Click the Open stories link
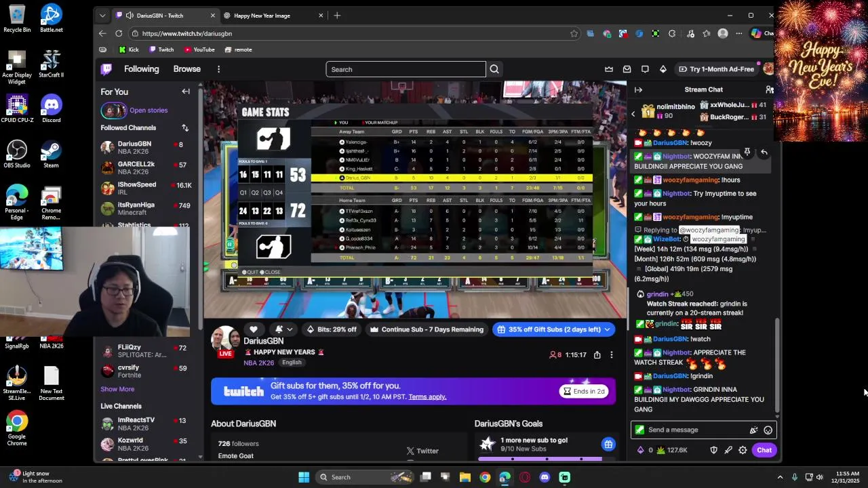 [149, 110]
